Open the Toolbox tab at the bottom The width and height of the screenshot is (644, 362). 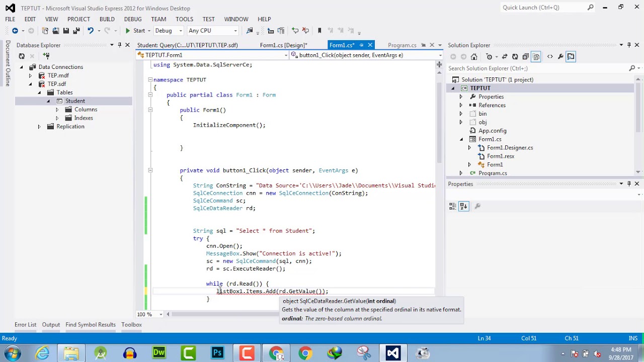tap(131, 325)
